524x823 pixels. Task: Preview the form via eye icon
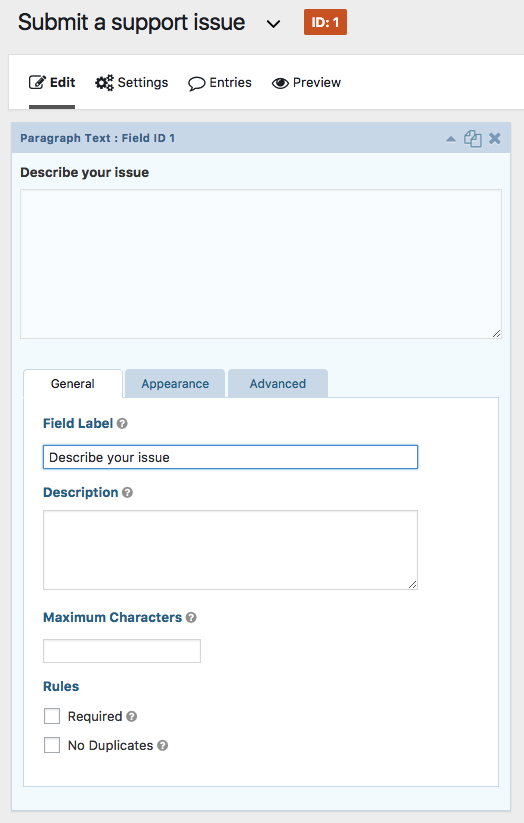pyautogui.click(x=306, y=83)
